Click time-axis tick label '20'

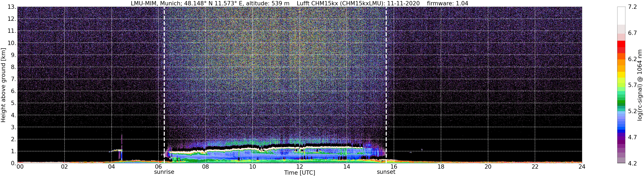point(488,167)
